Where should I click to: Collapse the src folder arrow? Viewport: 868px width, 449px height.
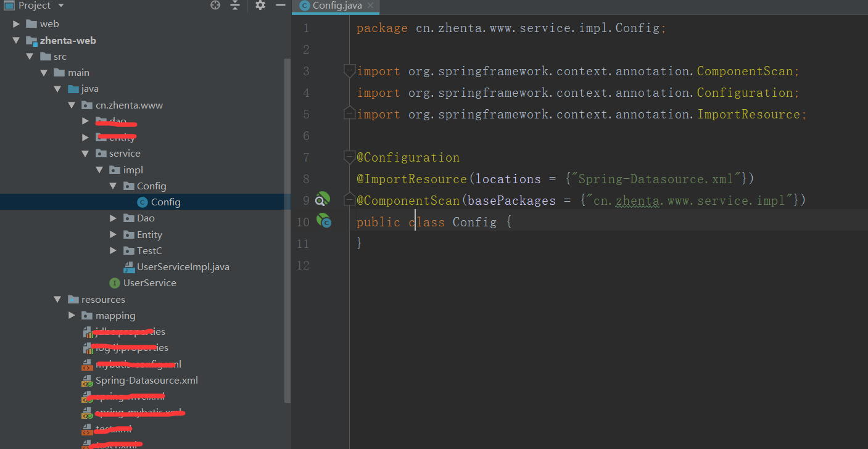pyautogui.click(x=30, y=57)
